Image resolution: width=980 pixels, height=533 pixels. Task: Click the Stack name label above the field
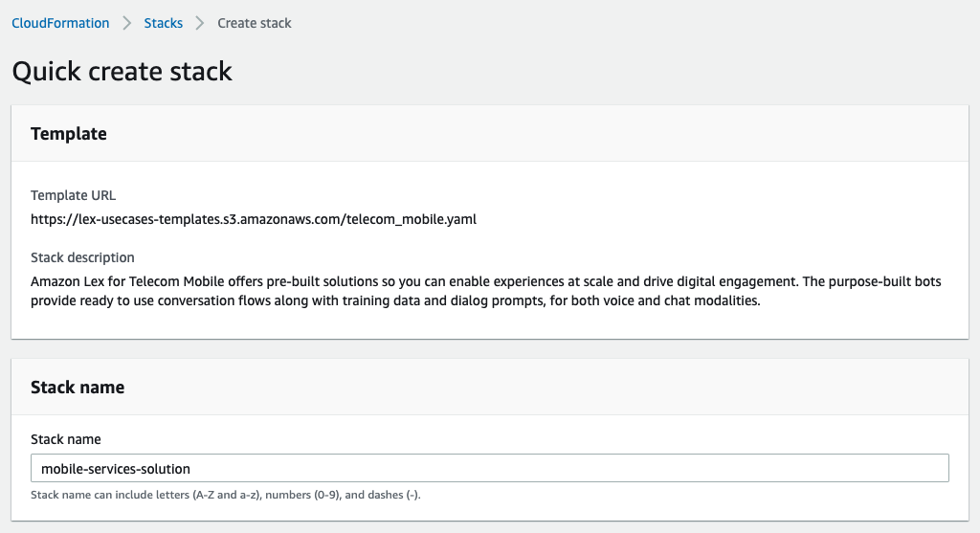(x=66, y=439)
